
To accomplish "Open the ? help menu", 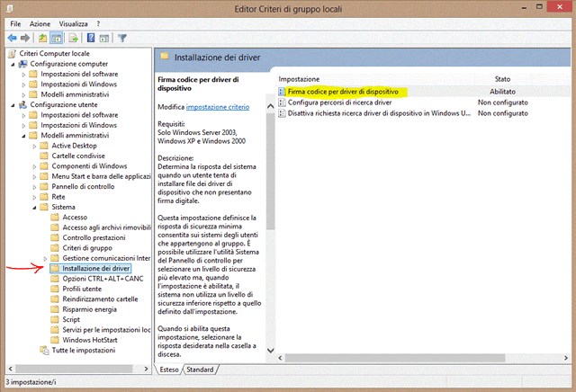I will tap(98, 24).
